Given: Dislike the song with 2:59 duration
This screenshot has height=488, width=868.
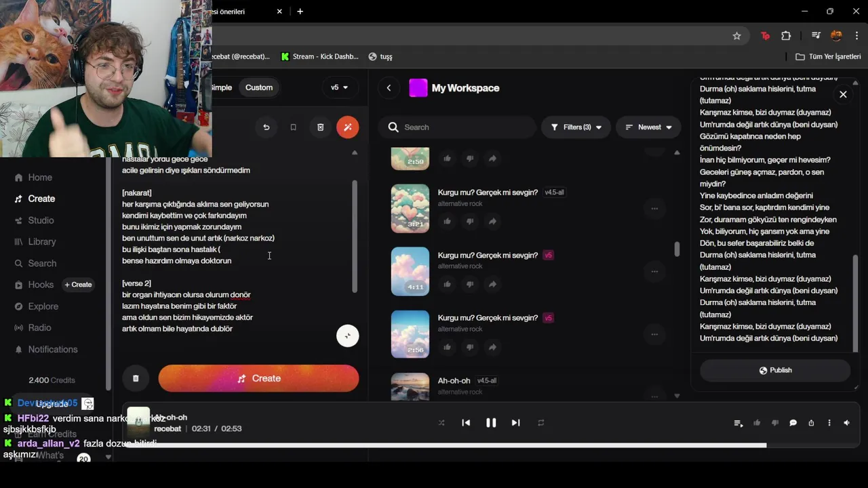Looking at the screenshot, I should pyautogui.click(x=469, y=159).
